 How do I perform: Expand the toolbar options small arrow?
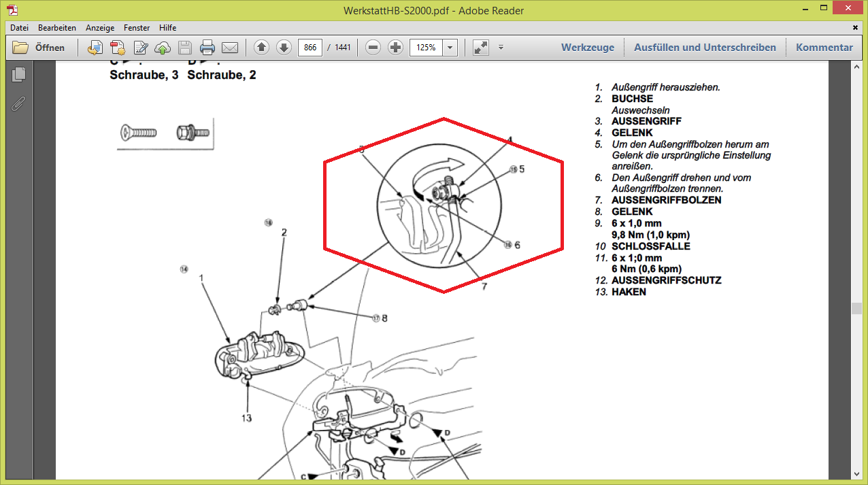point(501,48)
